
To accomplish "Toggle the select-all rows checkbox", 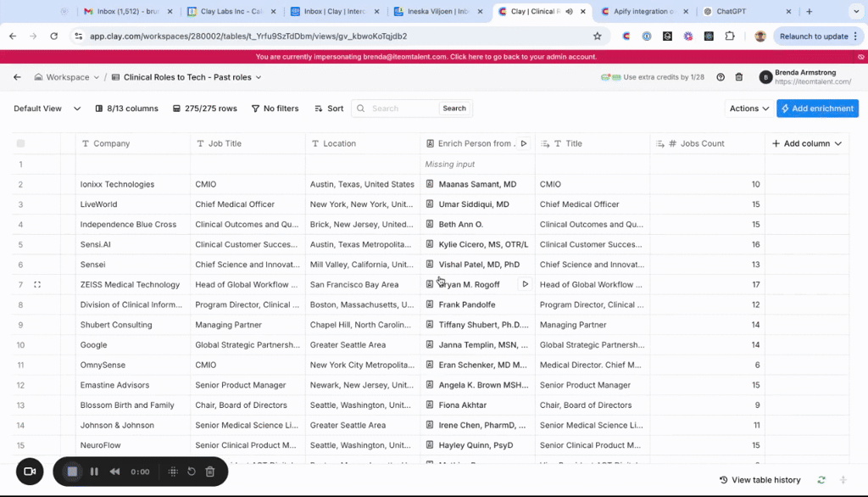I will point(21,143).
